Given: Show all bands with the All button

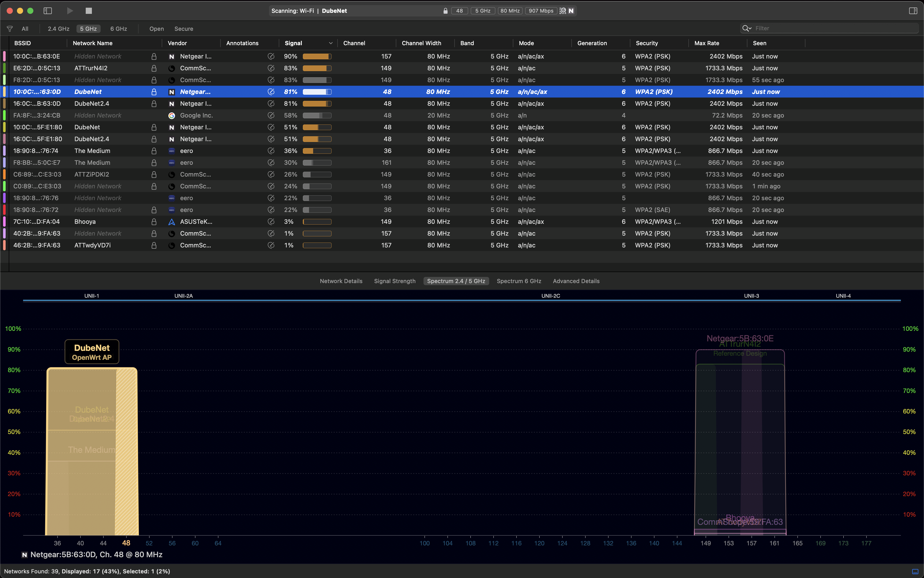Looking at the screenshot, I should click(x=24, y=28).
